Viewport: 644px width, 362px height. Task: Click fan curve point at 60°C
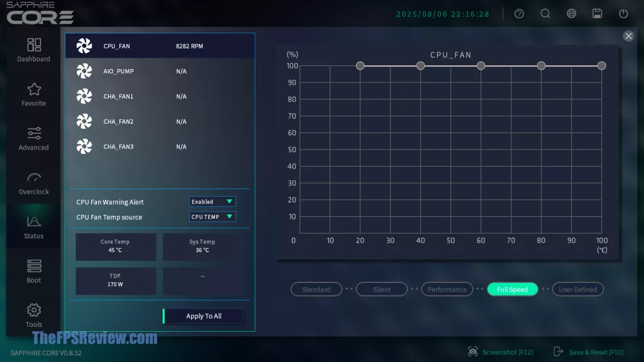(481, 65)
